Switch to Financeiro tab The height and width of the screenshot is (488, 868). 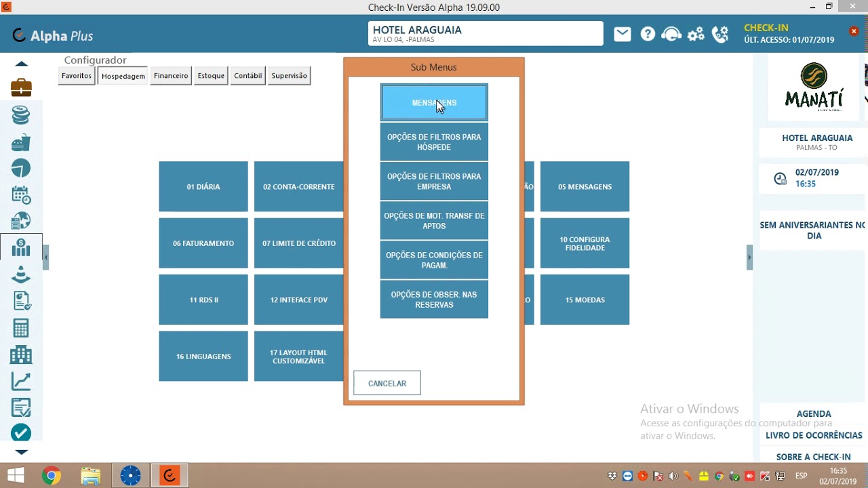(171, 76)
